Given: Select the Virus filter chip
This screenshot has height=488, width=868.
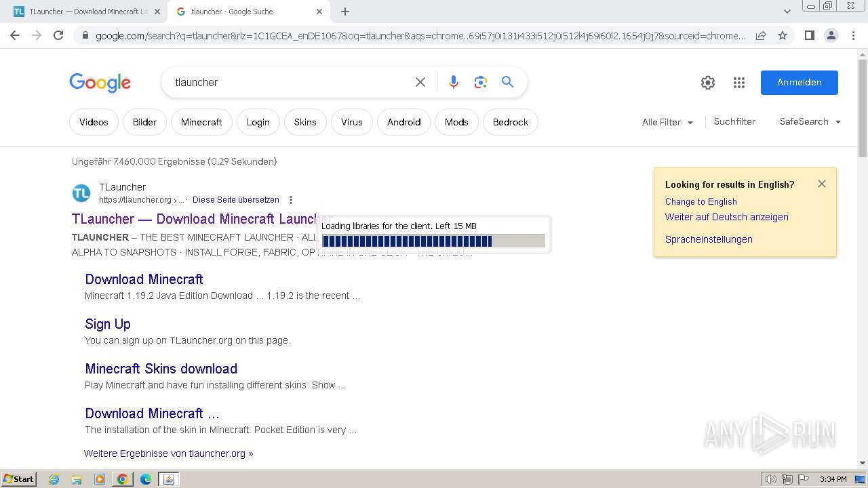Looking at the screenshot, I should tap(352, 122).
